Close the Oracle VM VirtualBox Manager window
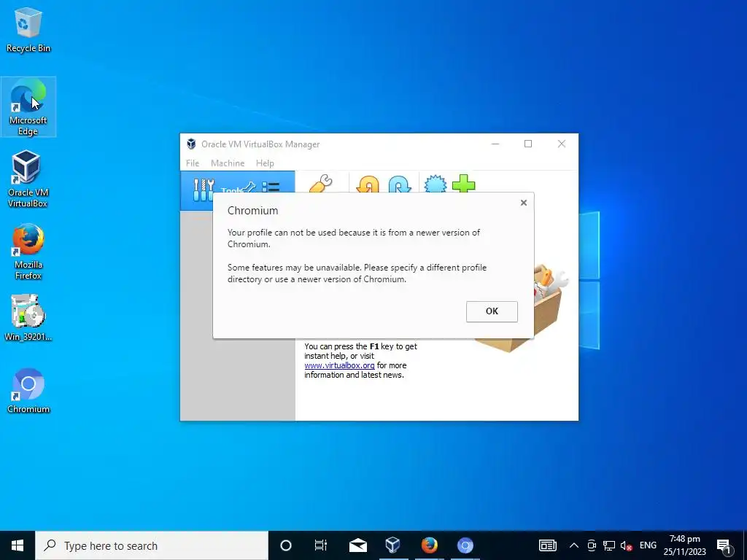Image resolution: width=747 pixels, height=560 pixels. (562, 144)
